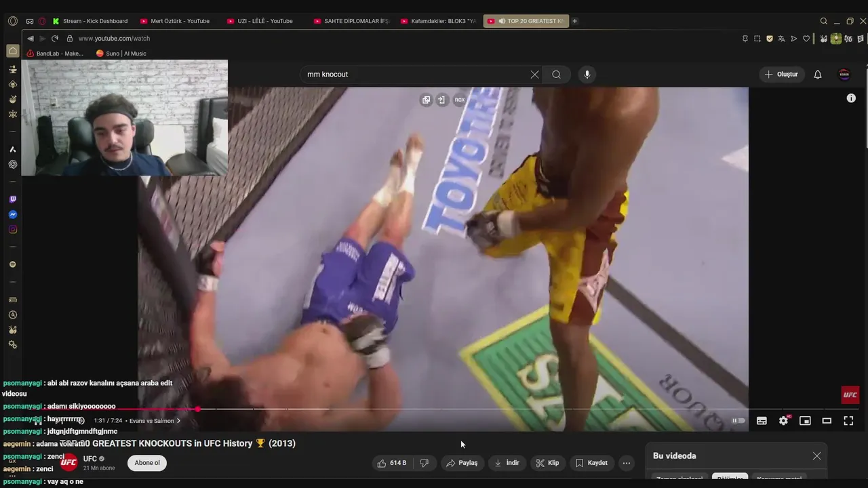Take a snapshot with the capture icon
This screenshot has height=488, width=868.
[x=757, y=39]
